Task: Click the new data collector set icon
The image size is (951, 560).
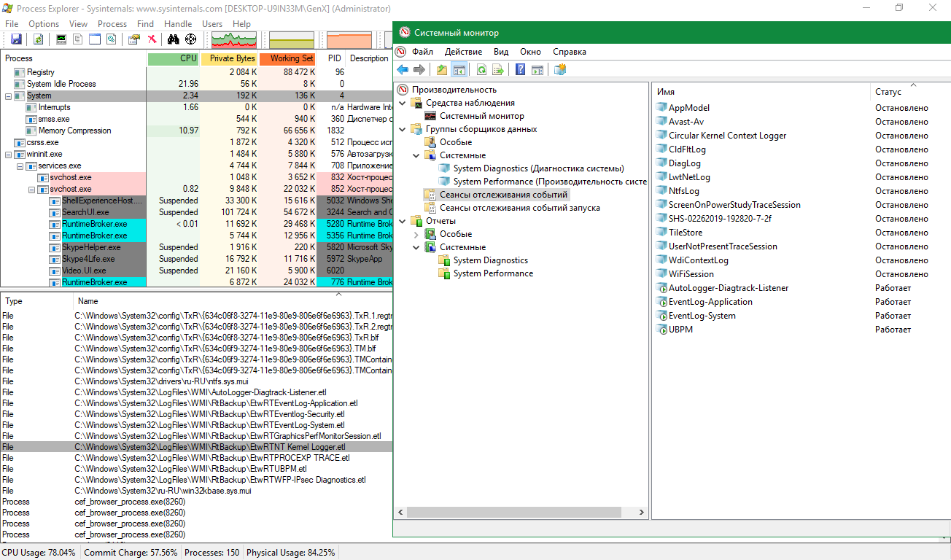Action: pyautogui.click(x=560, y=70)
